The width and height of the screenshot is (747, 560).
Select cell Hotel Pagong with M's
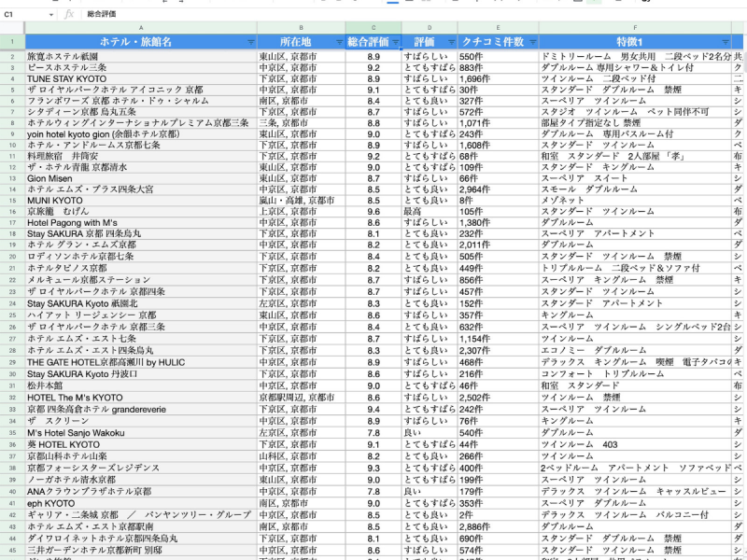141,223
